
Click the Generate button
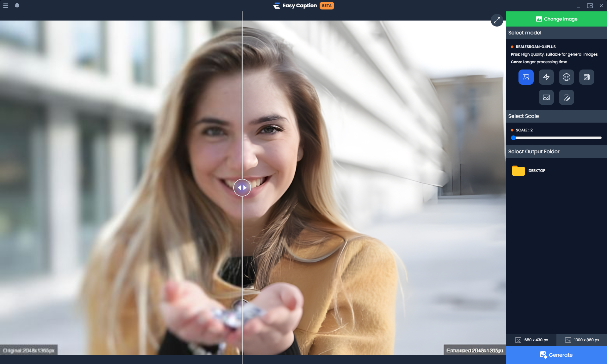pyautogui.click(x=556, y=355)
